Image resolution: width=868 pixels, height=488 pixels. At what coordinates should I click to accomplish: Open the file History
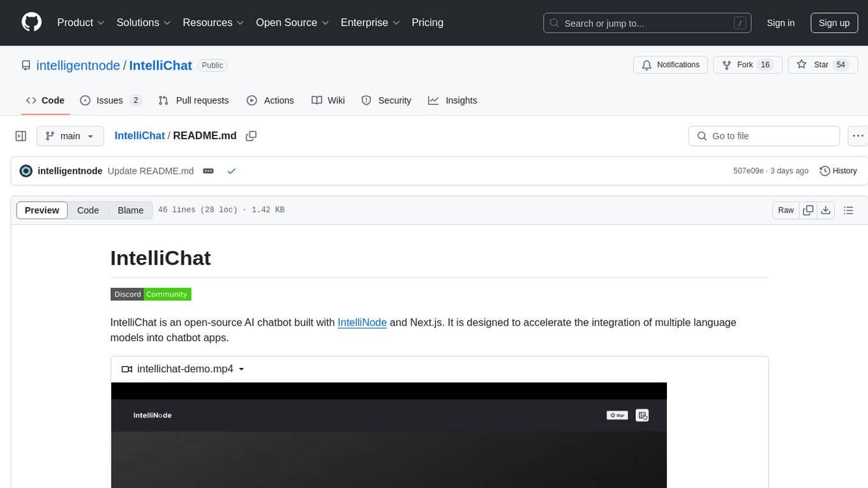click(x=838, y=171)
